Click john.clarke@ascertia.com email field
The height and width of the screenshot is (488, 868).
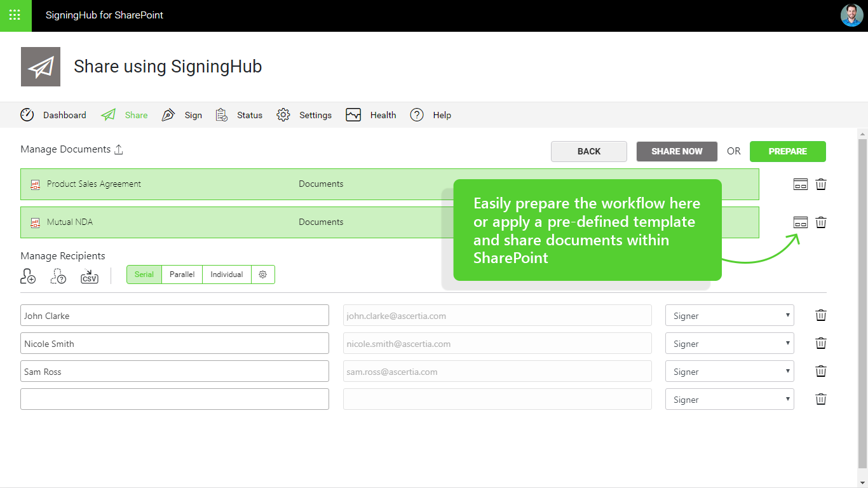pos(498,315)
